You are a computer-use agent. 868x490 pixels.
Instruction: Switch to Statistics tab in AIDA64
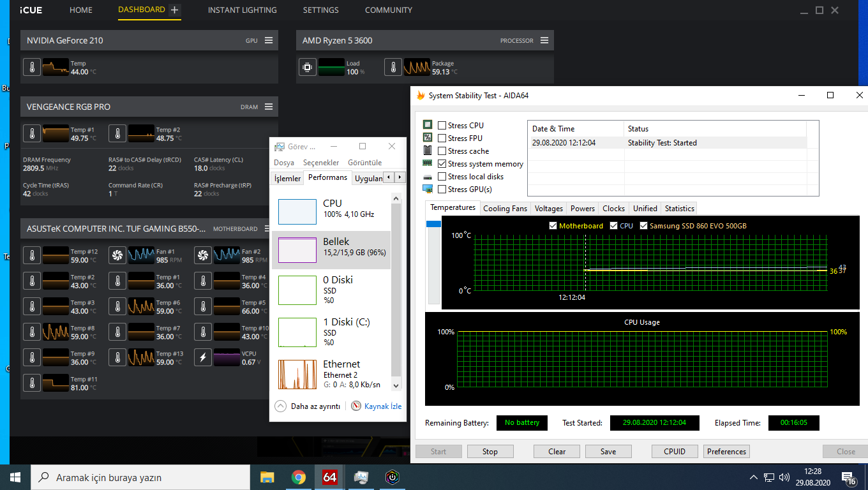tap(679, 209)
